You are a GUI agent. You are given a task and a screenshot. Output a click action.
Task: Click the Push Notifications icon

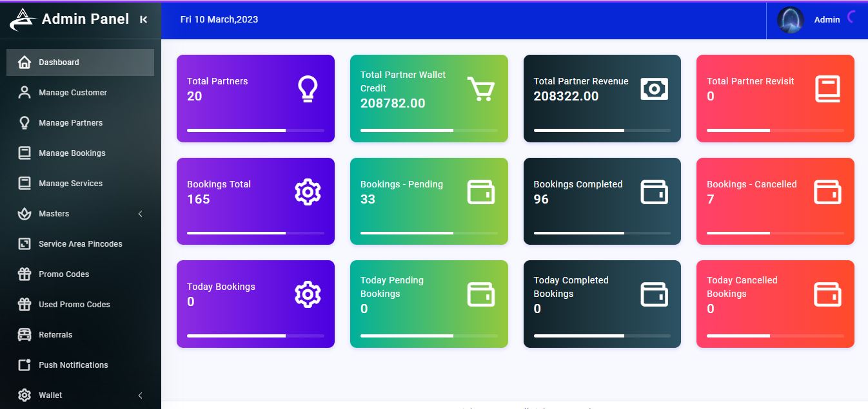(x=25, y=365)
